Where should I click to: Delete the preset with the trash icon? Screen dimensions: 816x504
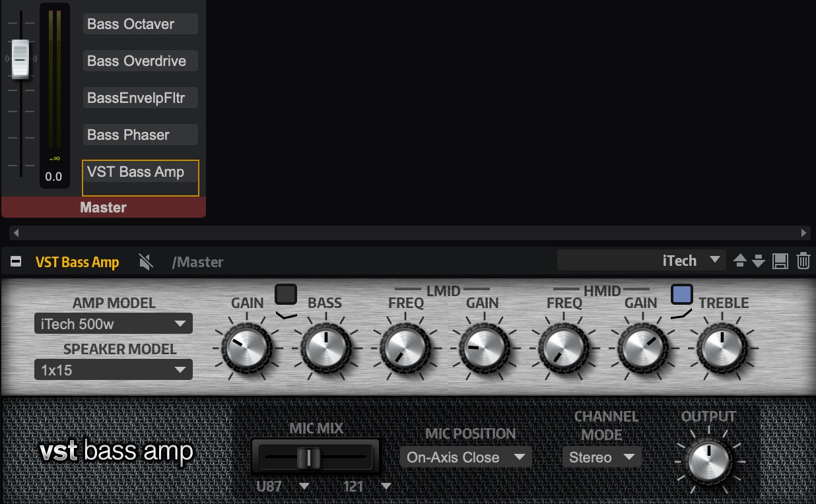pyautogui.click(x=803, y=261)
